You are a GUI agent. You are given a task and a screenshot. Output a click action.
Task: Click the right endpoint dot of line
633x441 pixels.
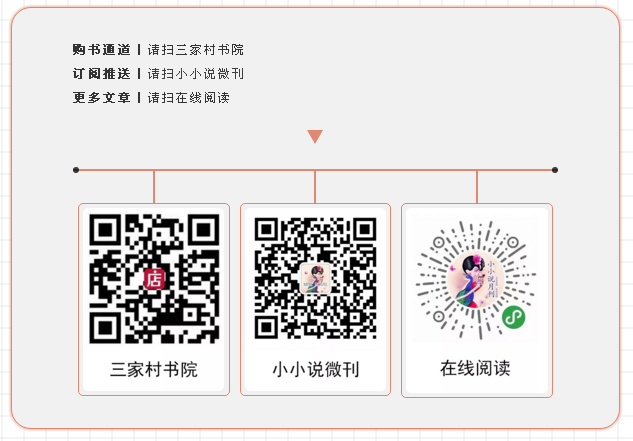tap(555, 170)
